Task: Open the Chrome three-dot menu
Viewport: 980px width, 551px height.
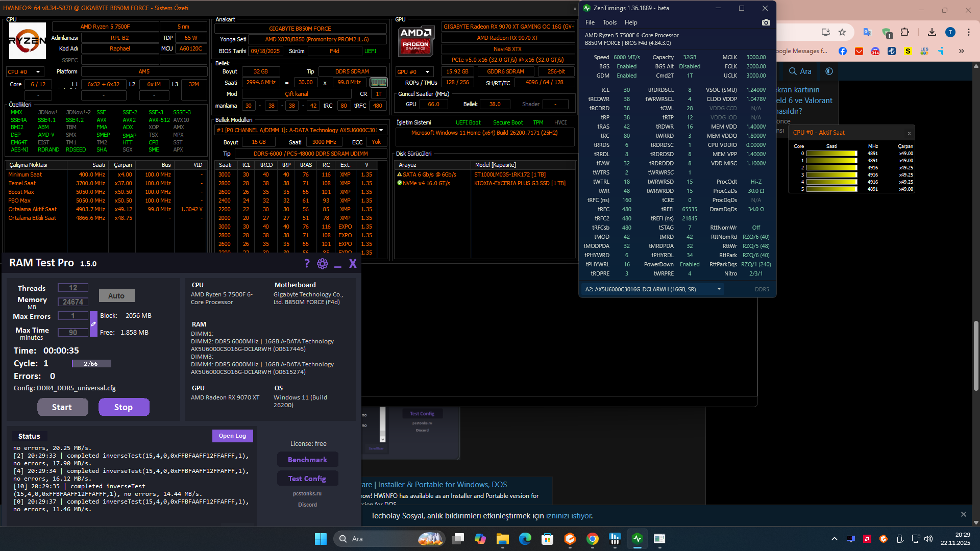Action: coord(969,32)
